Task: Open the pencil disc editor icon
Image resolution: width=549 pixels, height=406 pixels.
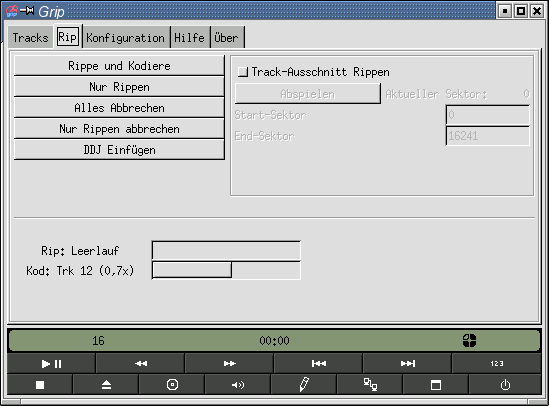Action: 304,385
